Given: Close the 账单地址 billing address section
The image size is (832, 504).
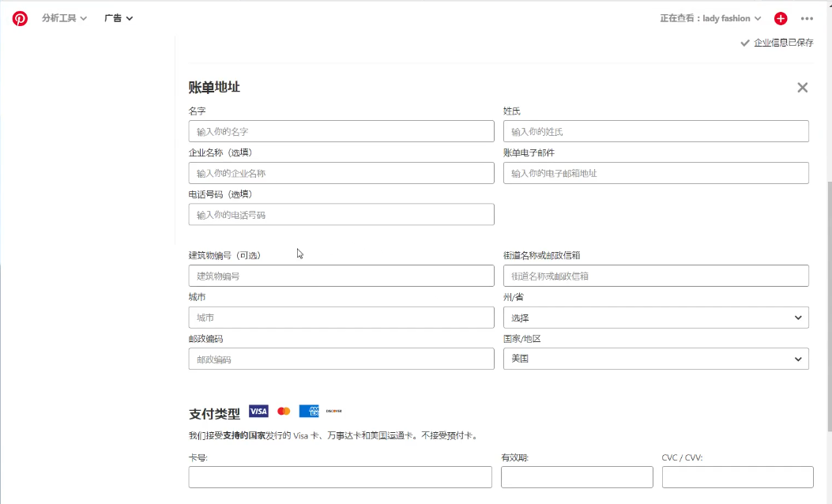Looking at the screenshot, I should pyautogui.click(x=802, y=88).
